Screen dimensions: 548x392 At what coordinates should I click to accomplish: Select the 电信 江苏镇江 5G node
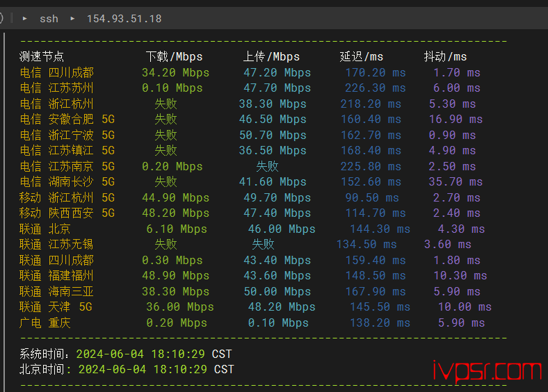click(67, 151)
